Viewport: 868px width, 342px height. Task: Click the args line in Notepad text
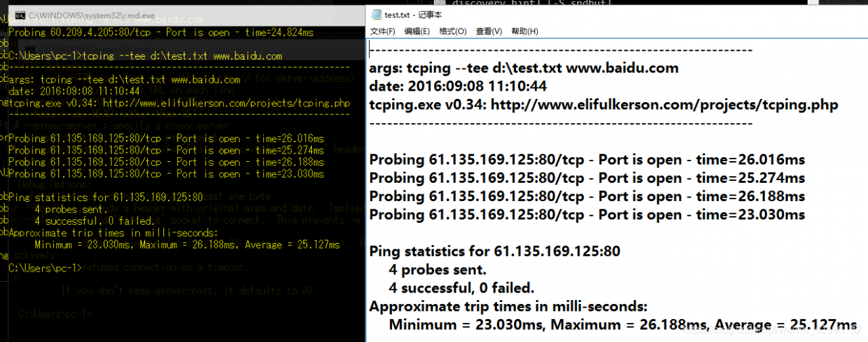(x=524, y=68)
